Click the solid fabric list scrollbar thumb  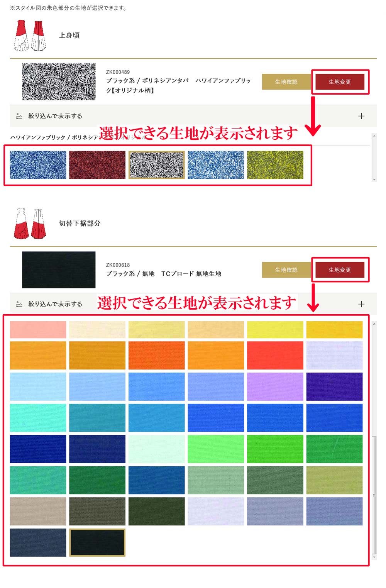tap(374, 495)
